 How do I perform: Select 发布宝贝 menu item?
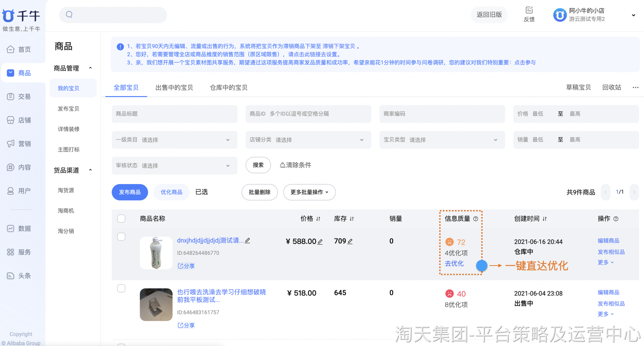[x=69, y=109]
